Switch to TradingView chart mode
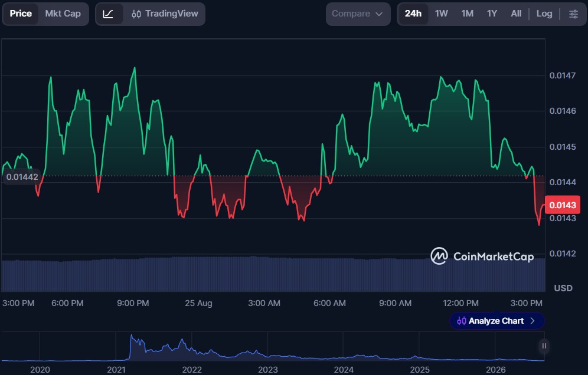Screen dimensions: 588x375 tap(165, 14)
